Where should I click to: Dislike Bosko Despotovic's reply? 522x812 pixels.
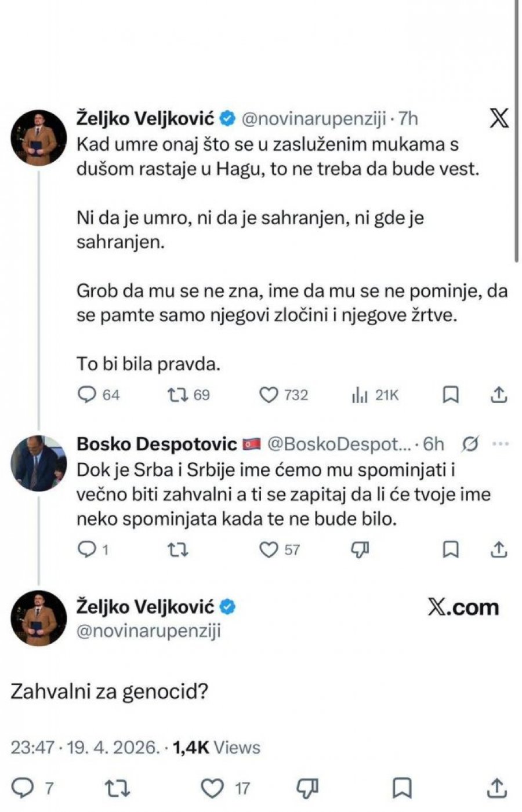pos(360,549)
